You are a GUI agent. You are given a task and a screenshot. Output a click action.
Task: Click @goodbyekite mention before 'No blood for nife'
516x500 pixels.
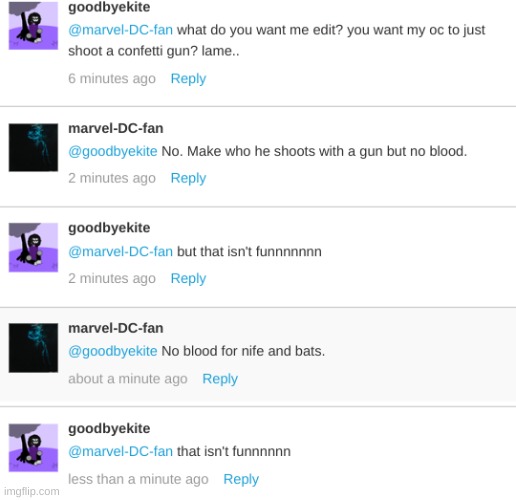pyautogui.click(x=113, y=351)
